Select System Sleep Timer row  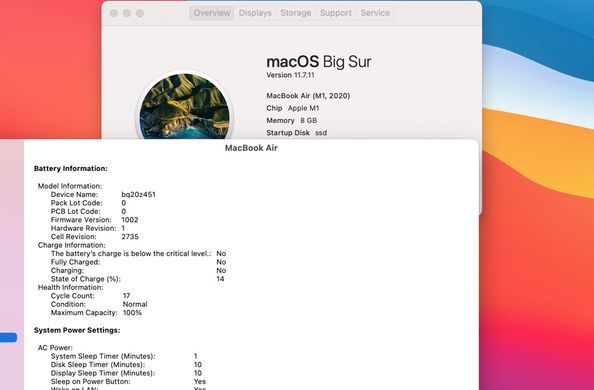[x=124, y=356]
